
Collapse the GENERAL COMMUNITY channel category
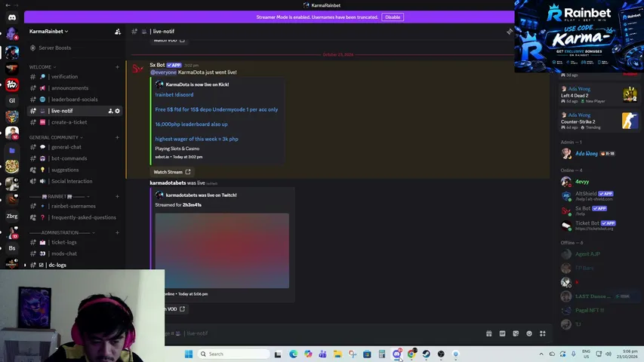(56, 137)
